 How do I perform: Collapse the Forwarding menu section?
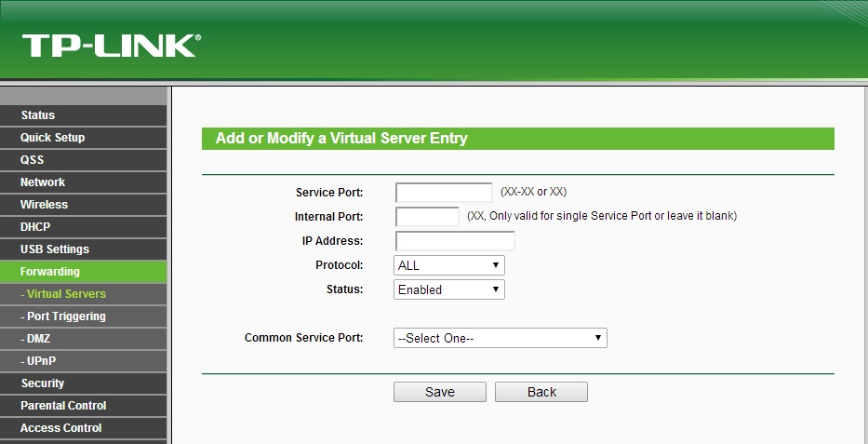click(x=50, y=272)
